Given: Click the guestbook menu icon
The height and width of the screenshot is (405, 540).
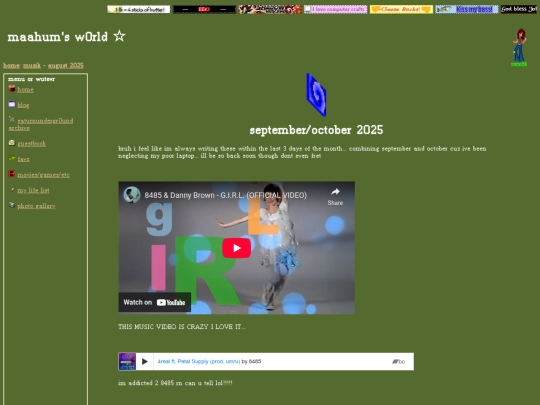Looking at the screenshot, I should (x=12, y=143).
